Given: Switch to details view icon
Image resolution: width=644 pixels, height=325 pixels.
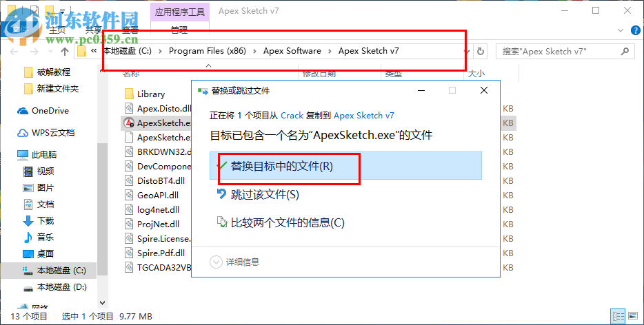Looking at the screenshot, I should pyautogui.click(x=618, y=316).
